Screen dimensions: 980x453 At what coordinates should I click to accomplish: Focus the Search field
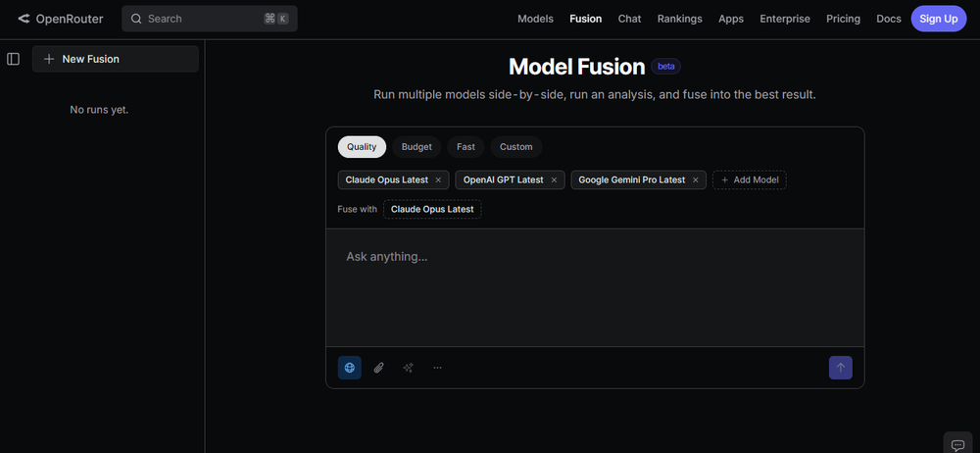pos(210,19)
